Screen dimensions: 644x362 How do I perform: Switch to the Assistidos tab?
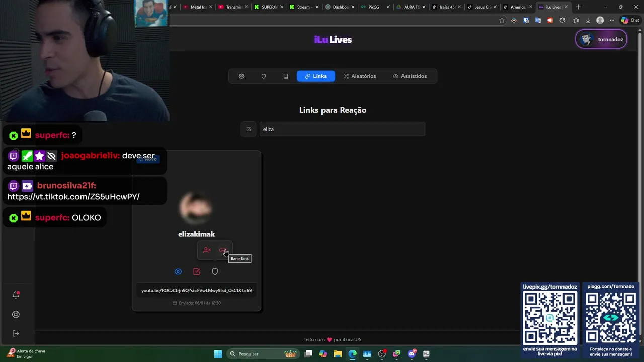coord(410,76)
